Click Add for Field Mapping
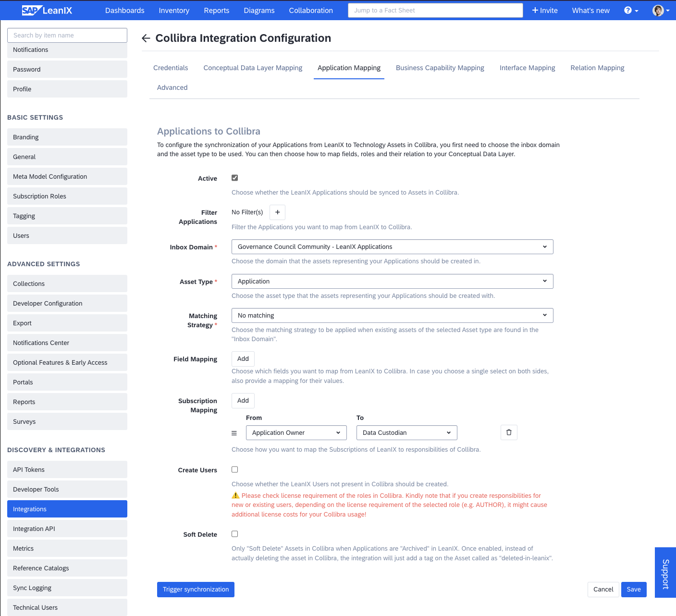The image size is (676, 616). 243,359
